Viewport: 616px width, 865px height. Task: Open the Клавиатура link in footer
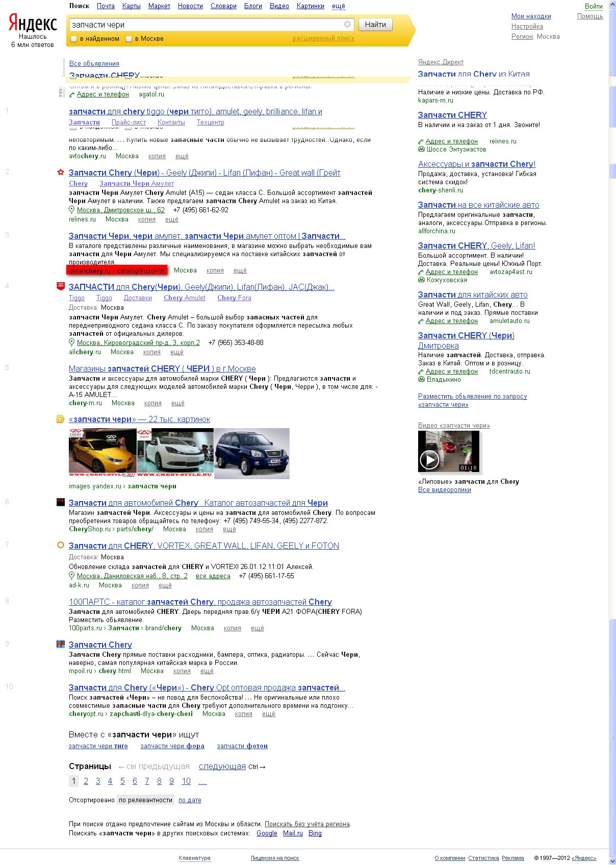[x=195, y=858]
